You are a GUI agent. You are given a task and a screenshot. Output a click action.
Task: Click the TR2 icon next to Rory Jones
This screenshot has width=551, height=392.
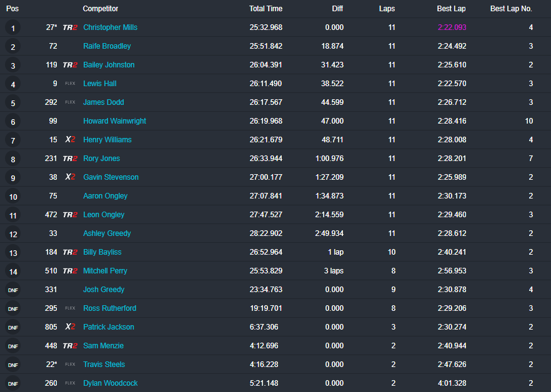(70, 159)
